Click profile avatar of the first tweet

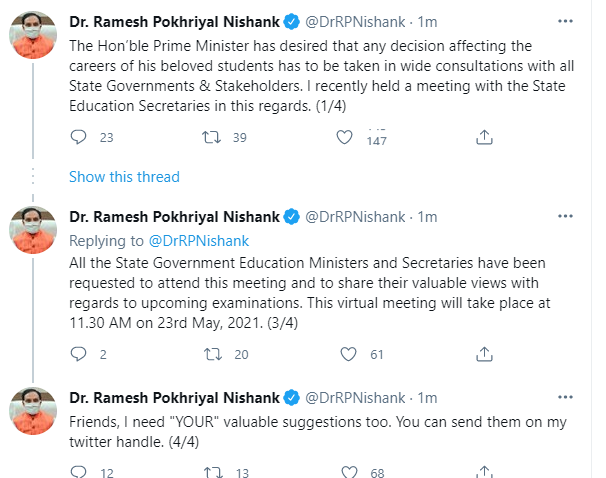point(33,35)
